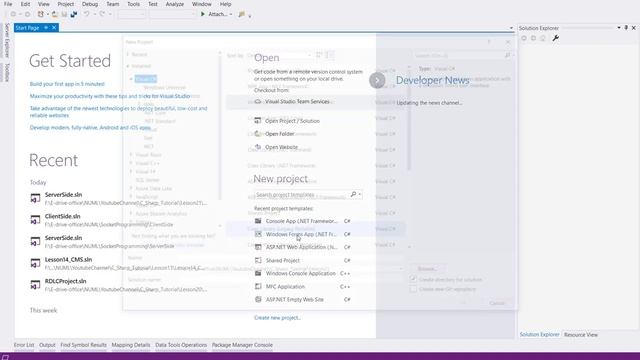Toggle Create new Git repository checkbox
640x360 pixels.
(413, 289)
